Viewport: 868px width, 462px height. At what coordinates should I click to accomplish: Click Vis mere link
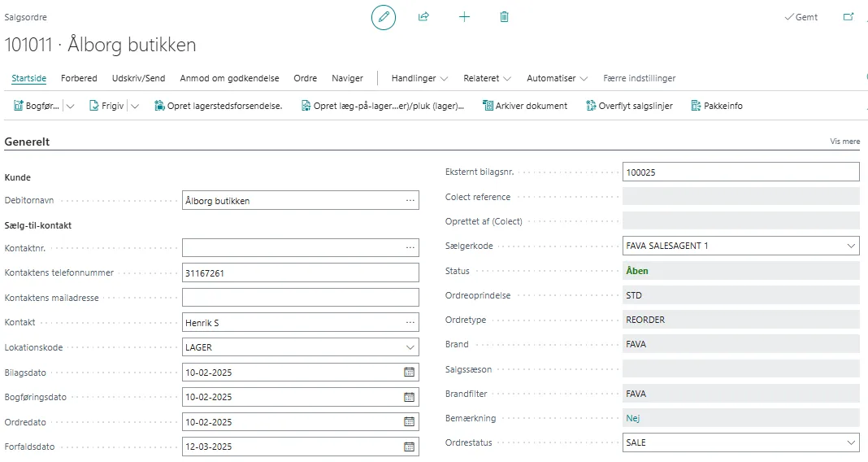click(x=844, y=142)
